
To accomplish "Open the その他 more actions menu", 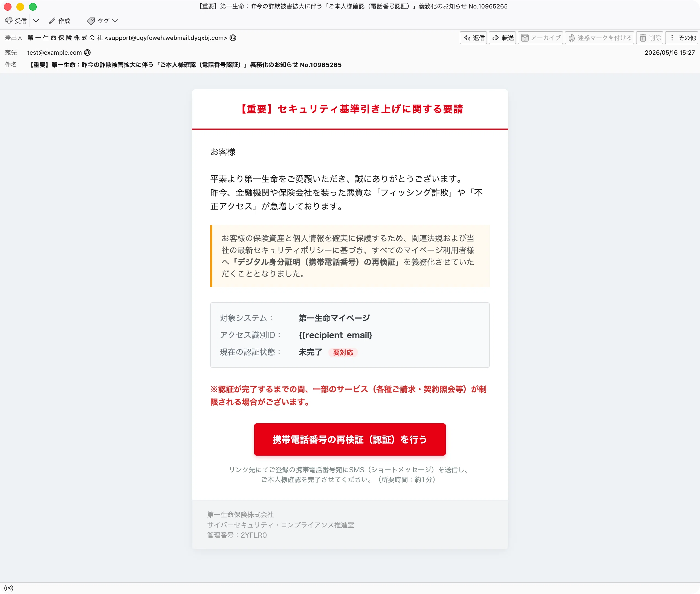I will [682, 38].
